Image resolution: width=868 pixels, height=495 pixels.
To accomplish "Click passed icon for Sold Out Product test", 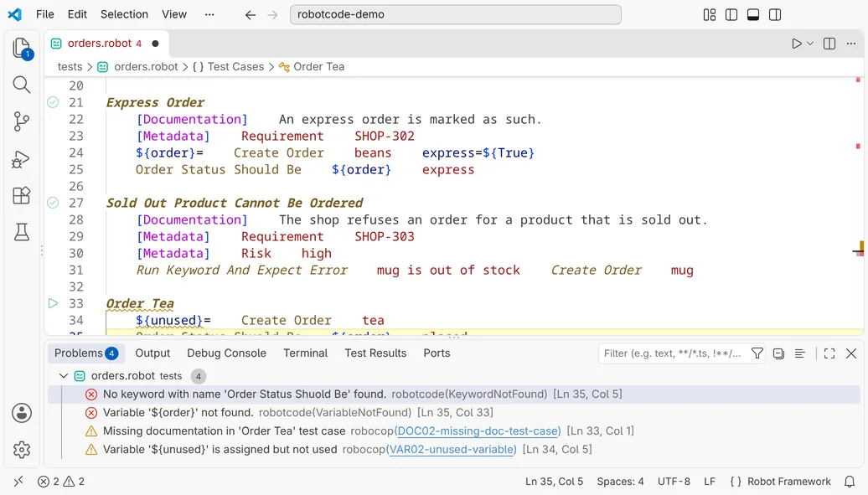I will [x=53, y=203].
